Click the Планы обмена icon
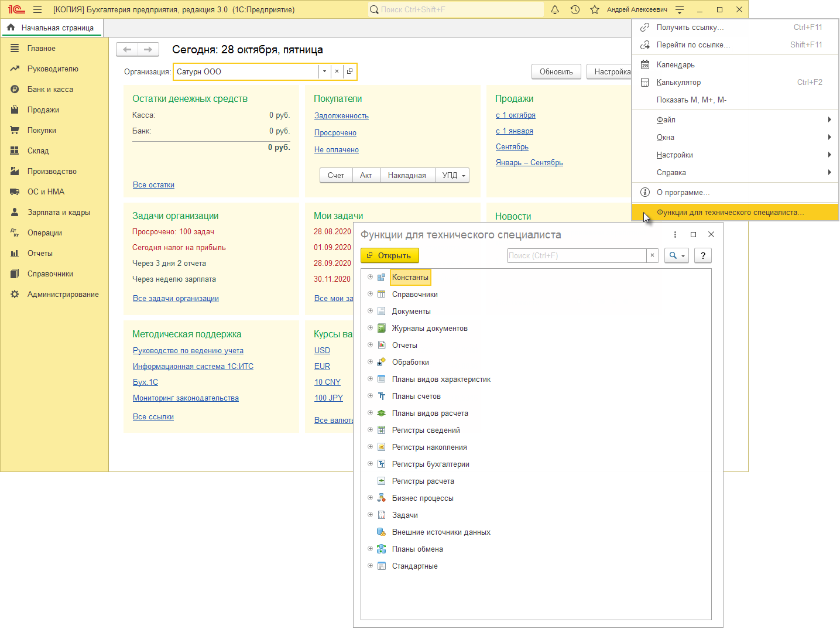 click(381, 549)
